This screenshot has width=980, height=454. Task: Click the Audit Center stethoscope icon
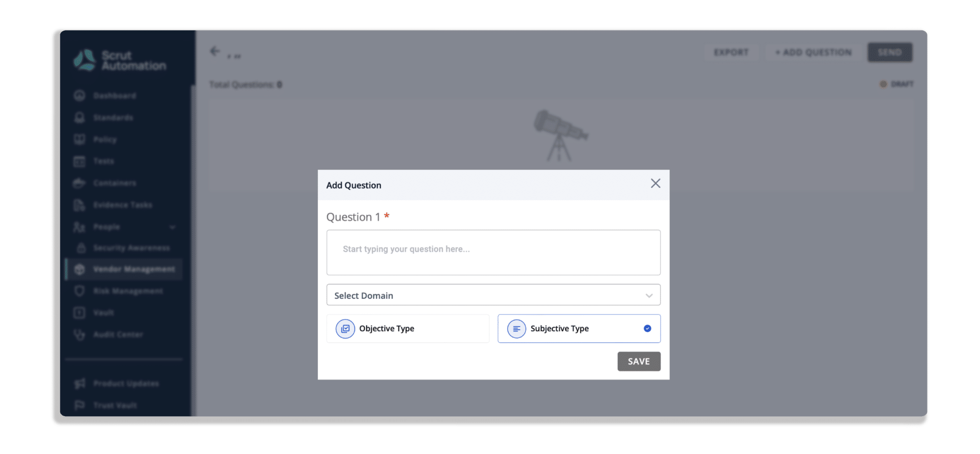pos(79,335)
